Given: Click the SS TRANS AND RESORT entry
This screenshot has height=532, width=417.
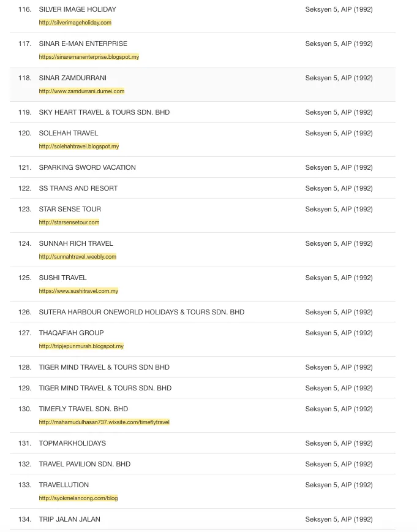Looking at the screenshot, I should coord(78,188).
